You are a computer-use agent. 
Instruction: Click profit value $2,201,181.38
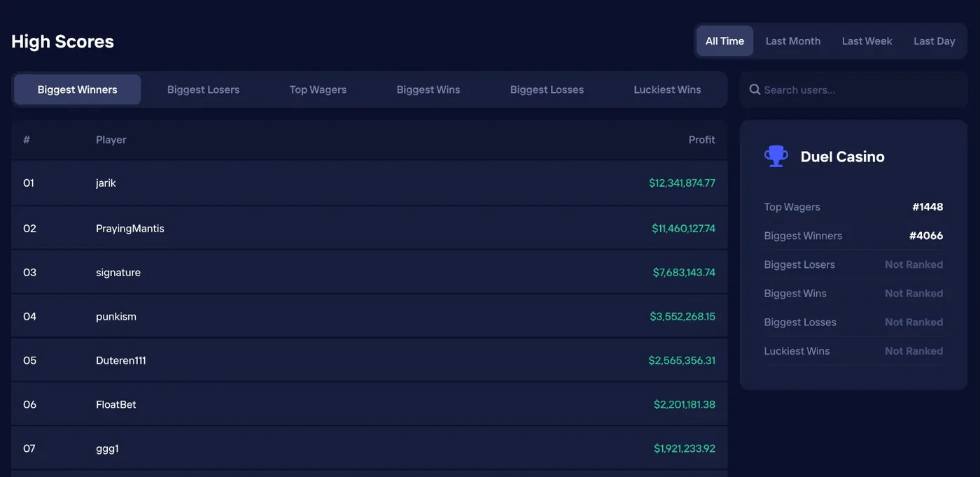[x=685, y=404]
